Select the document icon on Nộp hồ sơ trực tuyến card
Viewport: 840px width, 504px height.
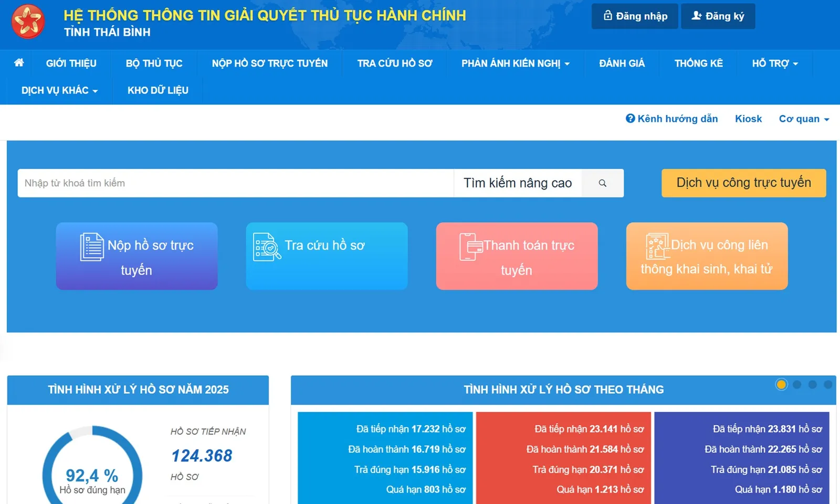pyautogui.click(x=90, y=247)
